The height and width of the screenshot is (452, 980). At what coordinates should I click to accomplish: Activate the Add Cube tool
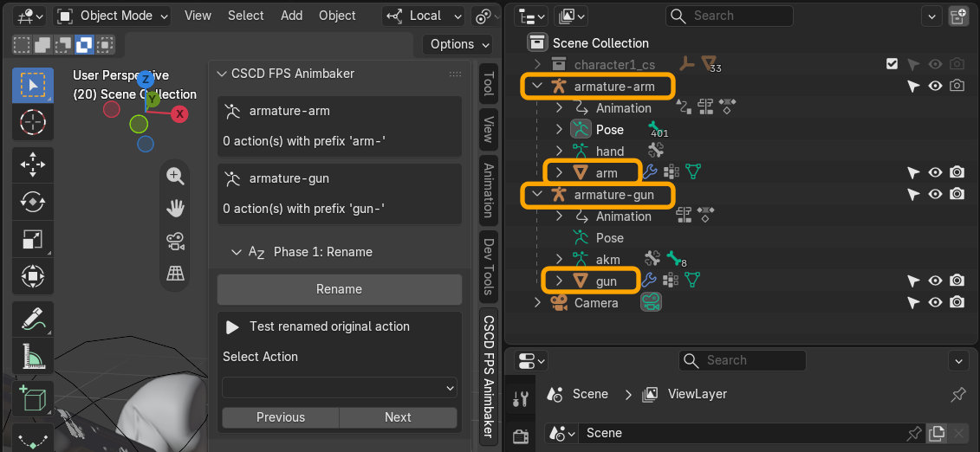pyautogui.click(x=33, y=399)
